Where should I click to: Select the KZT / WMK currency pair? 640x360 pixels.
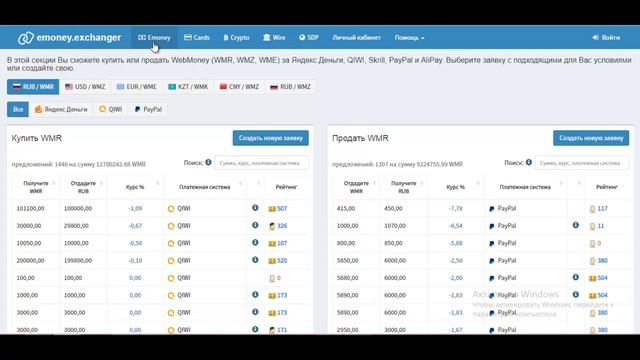coord(188,87)
